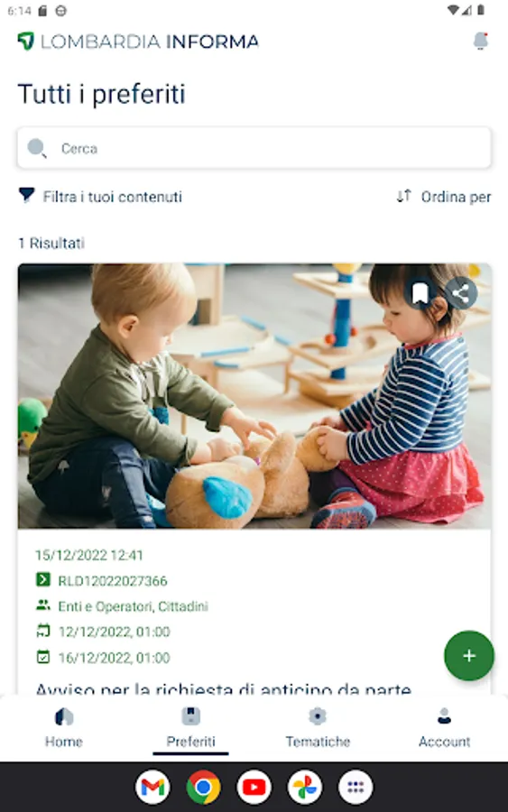508x812 pixels.
Task: Open the children playing article image
Action: click(x=254, y=396)
